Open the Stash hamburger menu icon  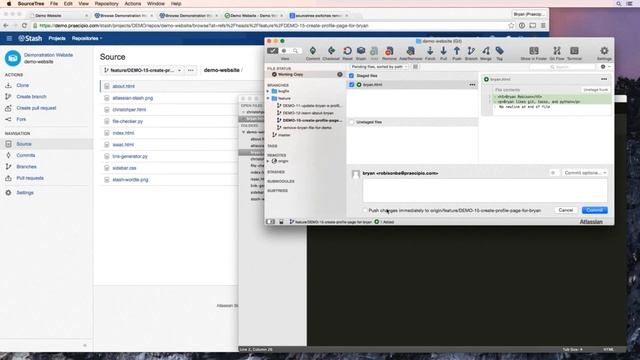pyautogui.click(x=9, y=38)
